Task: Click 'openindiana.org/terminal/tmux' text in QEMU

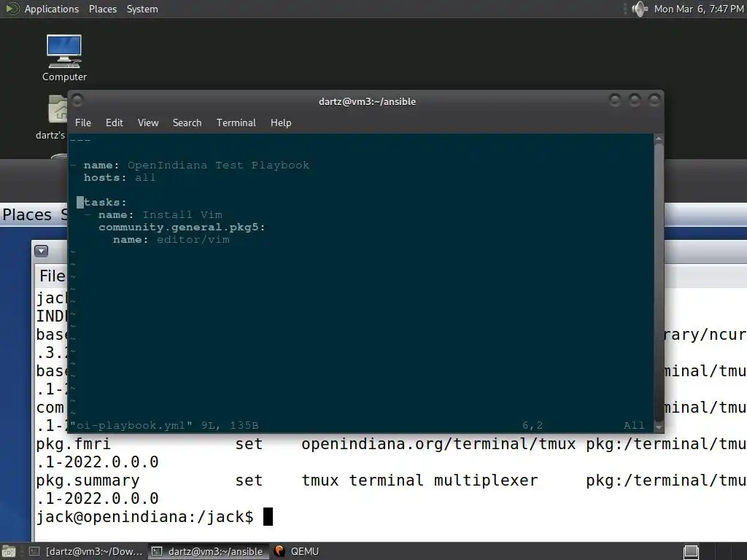Action: pyautogui.click(x=438, y=444)
